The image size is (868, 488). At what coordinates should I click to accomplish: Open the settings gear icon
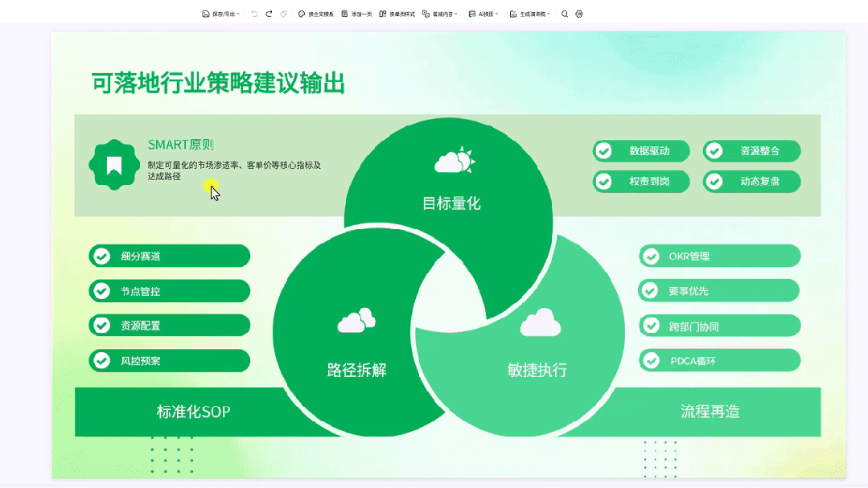[x=579, y=14]
